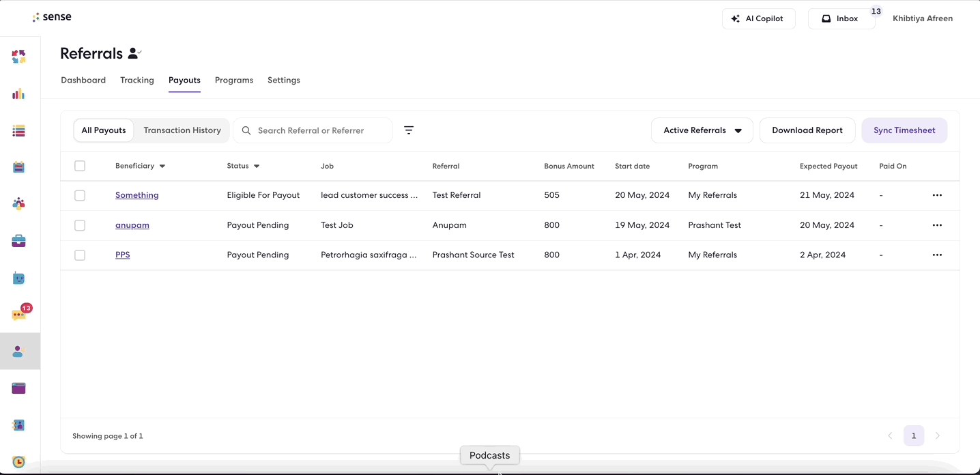Open the Settings tab
This screenshot has height=475, width=980.
tap(284, 80)
